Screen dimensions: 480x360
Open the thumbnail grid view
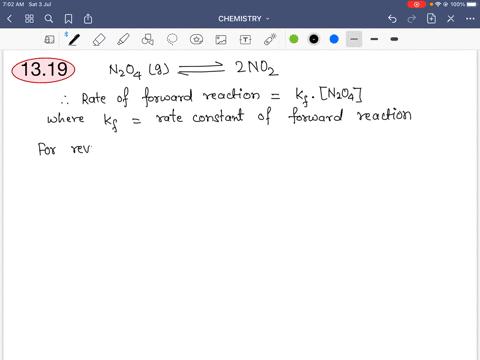pos(29,19)
